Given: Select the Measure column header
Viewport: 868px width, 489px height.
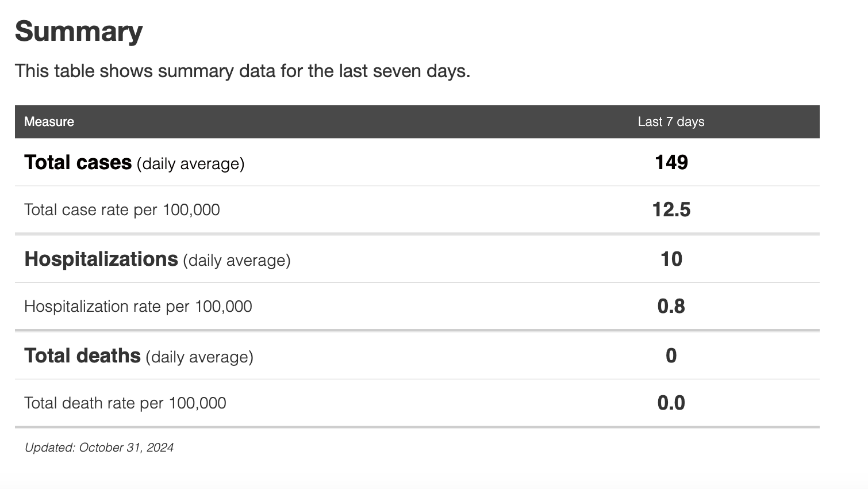Looking at the screenshot, I should click(49, 122).
